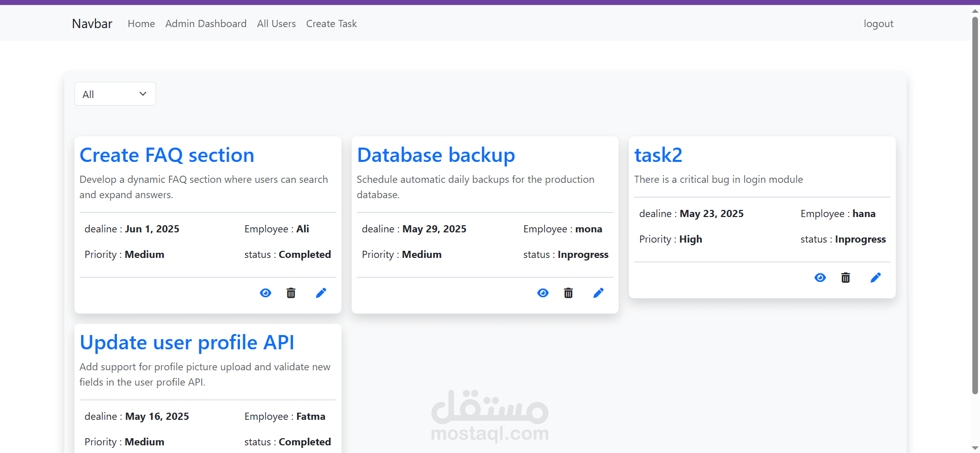Click Database backup's status : Inprogress text

(x=566, y=254)
